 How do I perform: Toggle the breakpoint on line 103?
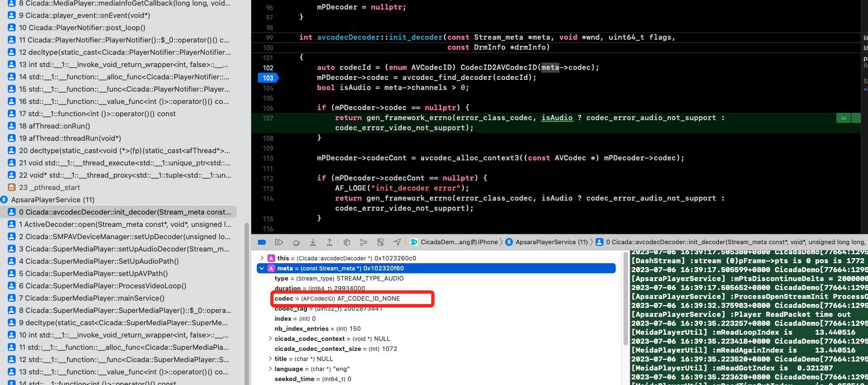[267, 78]
